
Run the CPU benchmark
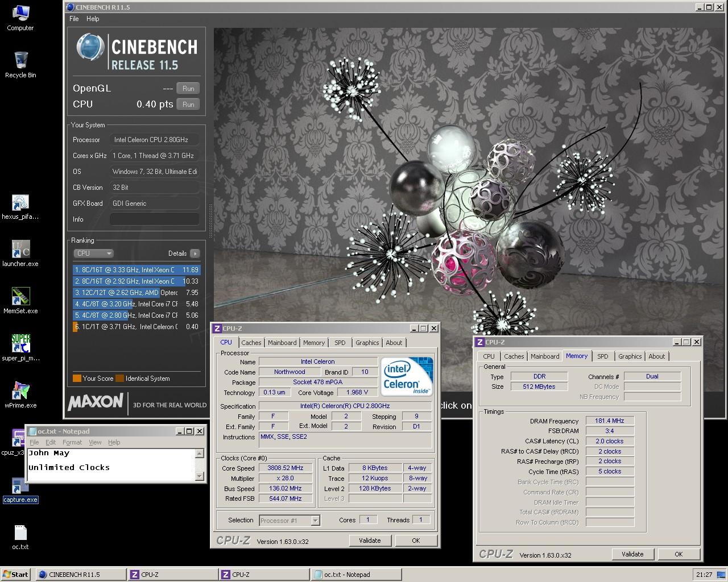coord(188,105)
